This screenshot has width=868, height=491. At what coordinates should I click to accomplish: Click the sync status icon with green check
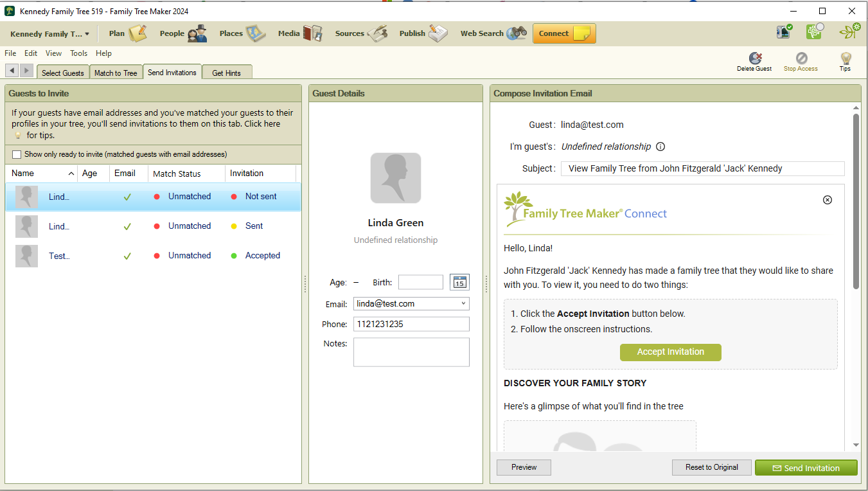coord(784,31)
